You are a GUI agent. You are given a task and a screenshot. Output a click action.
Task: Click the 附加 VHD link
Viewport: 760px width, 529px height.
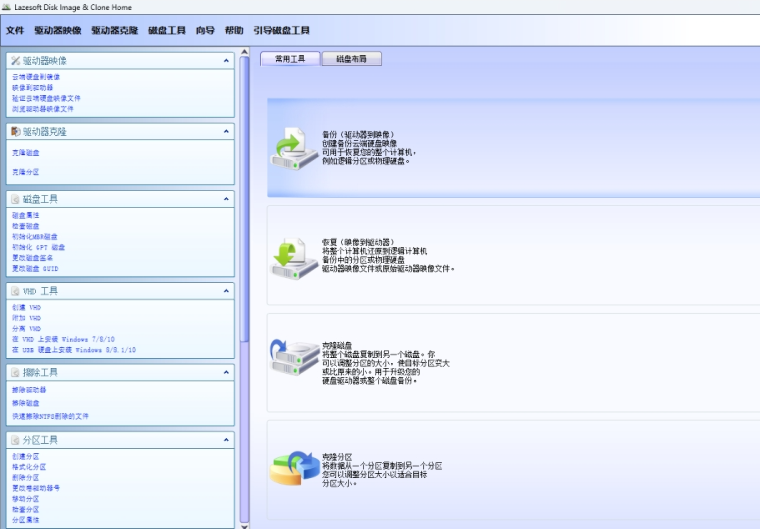coord(27,318)
